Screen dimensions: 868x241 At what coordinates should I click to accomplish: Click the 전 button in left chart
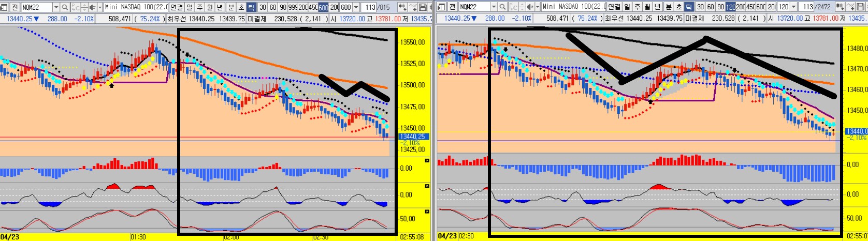[15, 7]
